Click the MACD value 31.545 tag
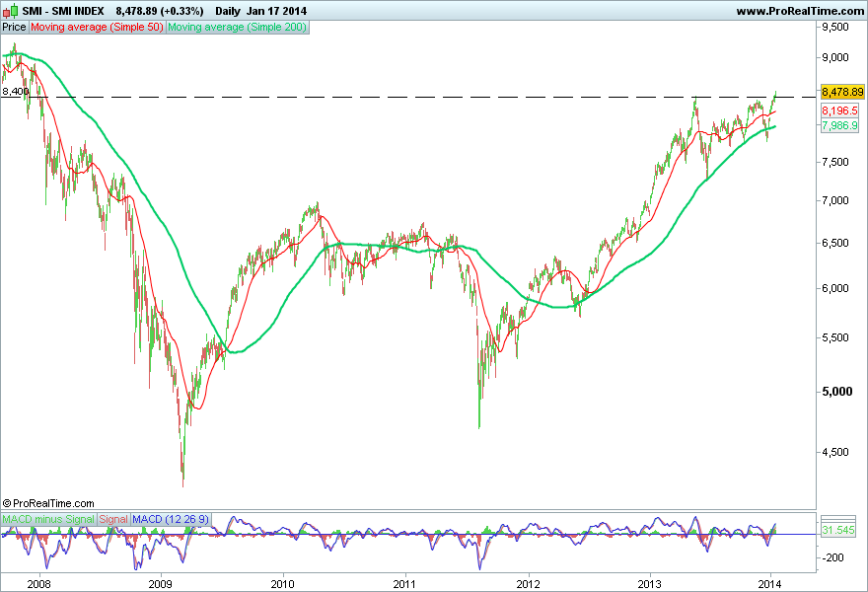 (x=838, y=531)
